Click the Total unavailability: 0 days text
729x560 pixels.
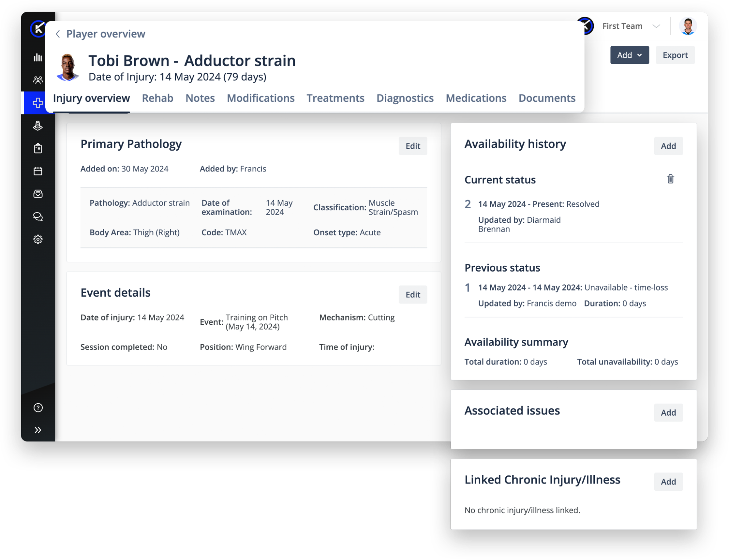pyautogui.click(x=627, y=362)
